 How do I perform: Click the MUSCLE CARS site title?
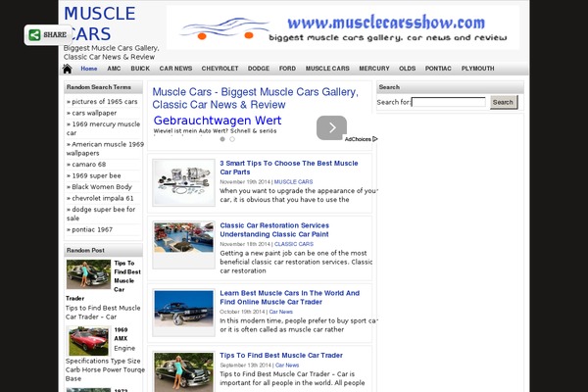(x=100, y=24)
